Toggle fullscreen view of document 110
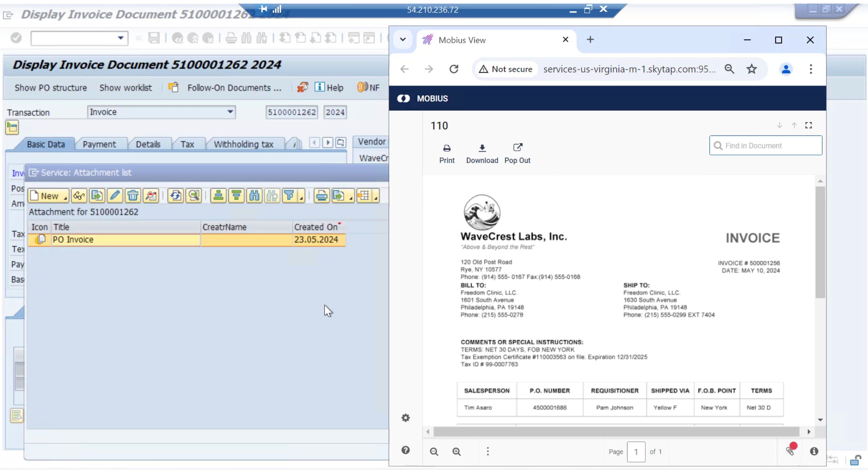 (808, 126)
